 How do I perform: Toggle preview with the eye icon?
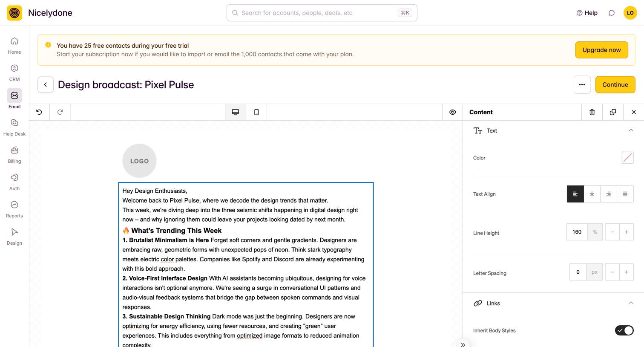tap(453, 112)
